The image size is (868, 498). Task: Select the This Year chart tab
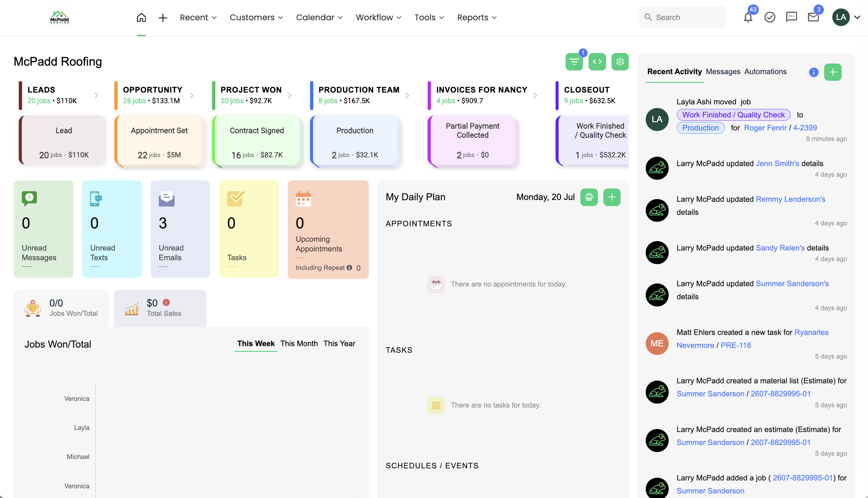coord(339,343)
